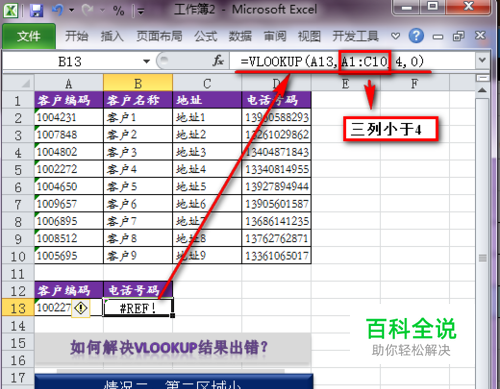Select column B header

point(138,83)
